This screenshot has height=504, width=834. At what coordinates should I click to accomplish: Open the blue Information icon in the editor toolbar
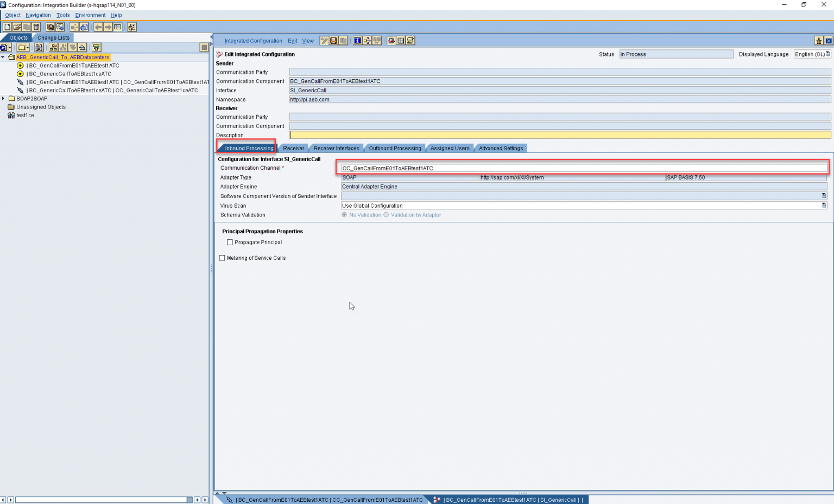coord(357,41)
